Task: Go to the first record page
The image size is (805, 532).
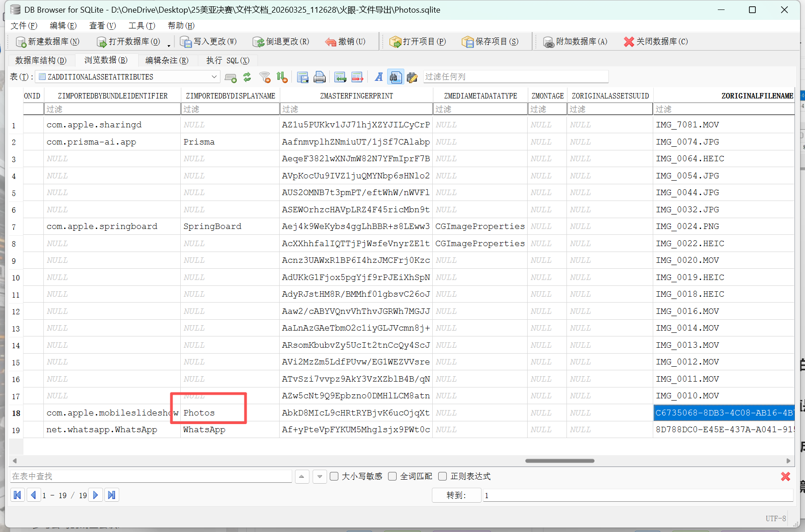Action: click(18, 495)
